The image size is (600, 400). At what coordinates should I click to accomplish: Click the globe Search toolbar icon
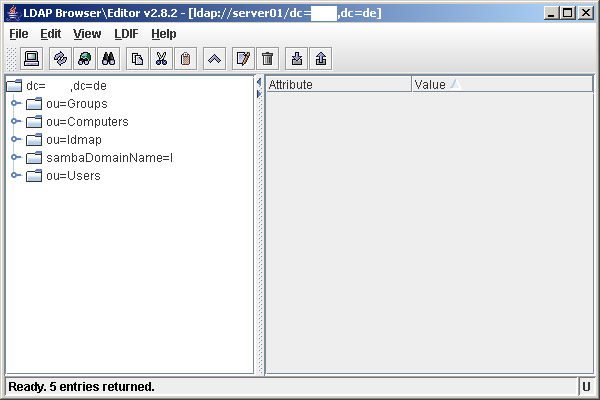point(85,59)
